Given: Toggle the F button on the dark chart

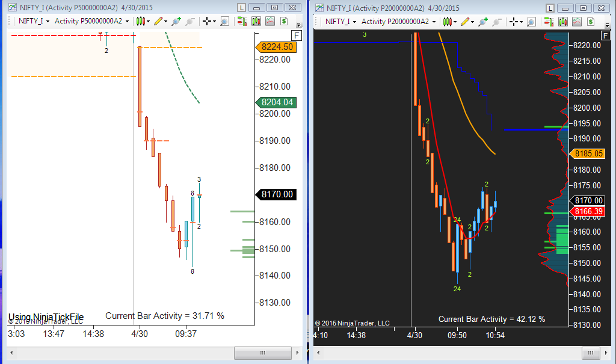Looking at the screenshot, I should [605, 36].
